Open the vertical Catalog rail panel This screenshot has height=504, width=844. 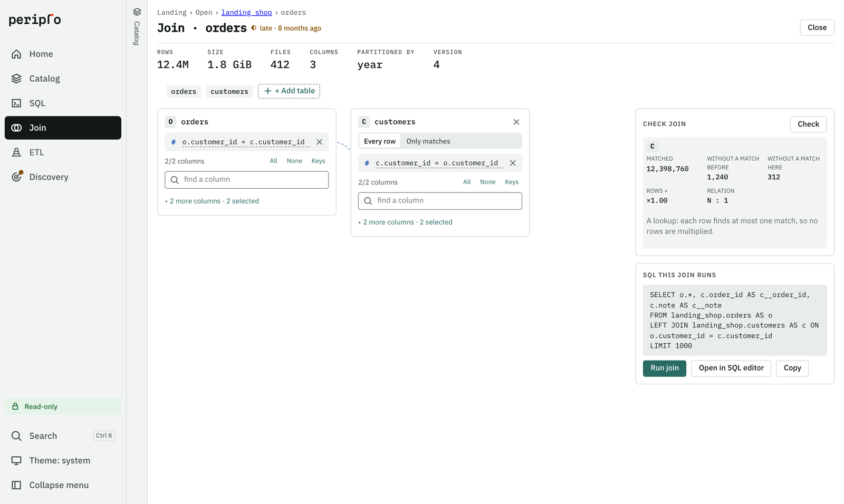point(137,26)
